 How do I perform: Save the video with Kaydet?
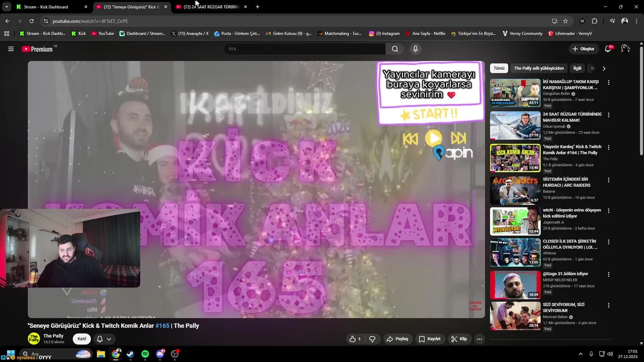tap(430, 339)
